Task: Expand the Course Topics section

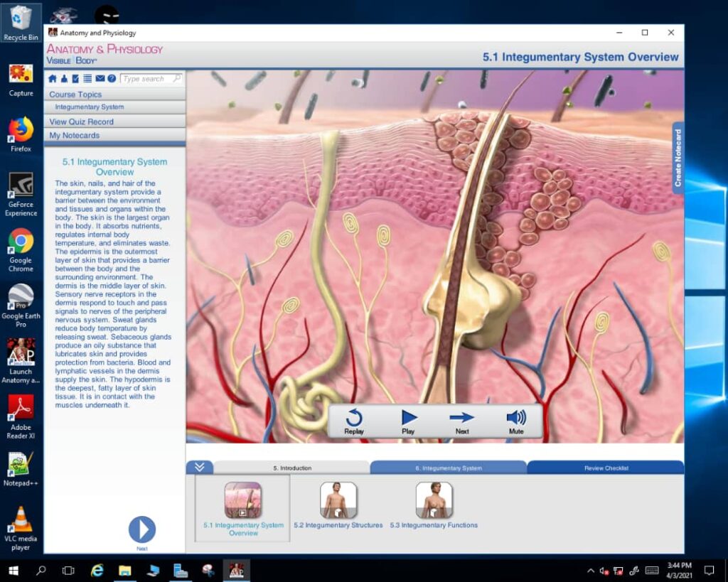Action: point(114,95)
